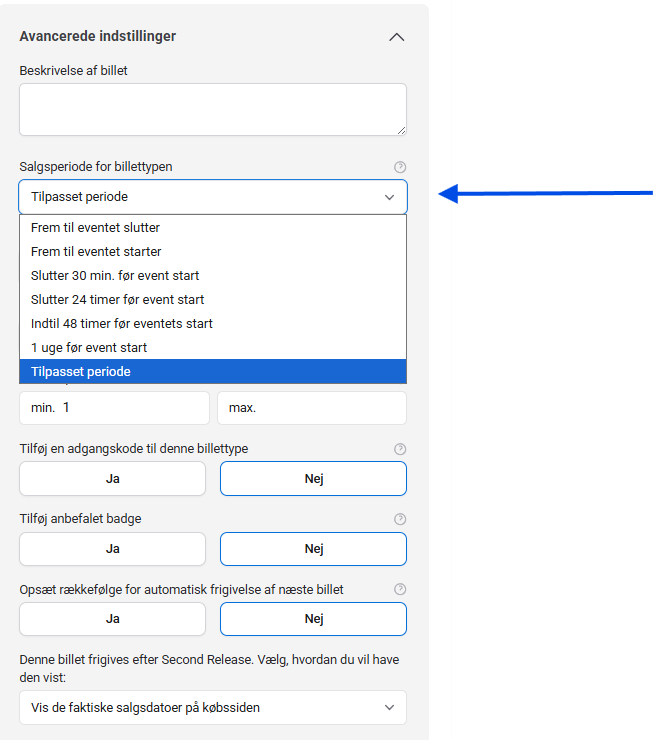
Task: Pick Nej for automatisk frigivelse rækkefølge
Action: click(x=313, y=619)
